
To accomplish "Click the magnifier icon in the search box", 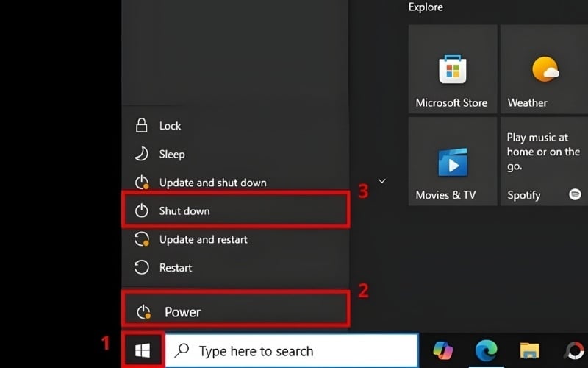I will pyautogui.click(x=182, y=351).
